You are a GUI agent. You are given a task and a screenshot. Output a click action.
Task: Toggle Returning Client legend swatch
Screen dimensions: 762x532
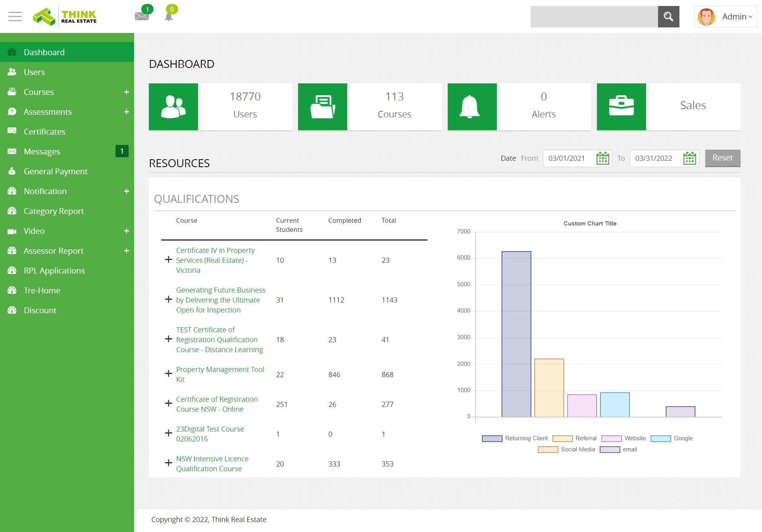point(492,438)
